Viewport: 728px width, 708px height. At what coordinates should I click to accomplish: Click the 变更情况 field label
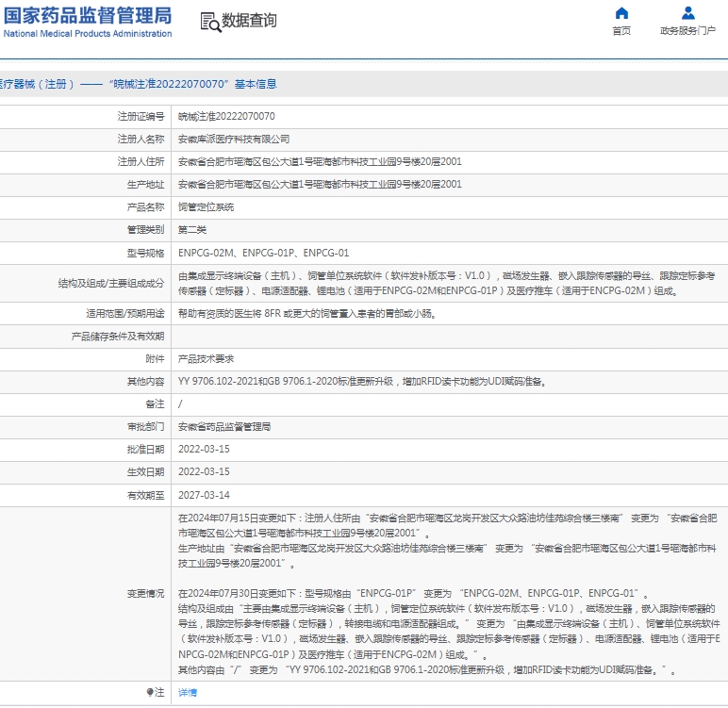(145, 593)
